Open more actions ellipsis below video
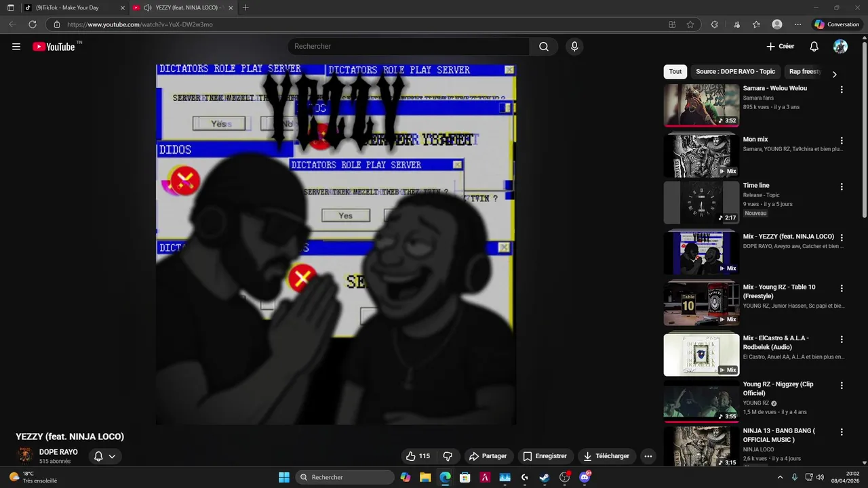Image resolution: width=868 pixels, height=488 pixels. pyautogui.click(x=648, y=456)
